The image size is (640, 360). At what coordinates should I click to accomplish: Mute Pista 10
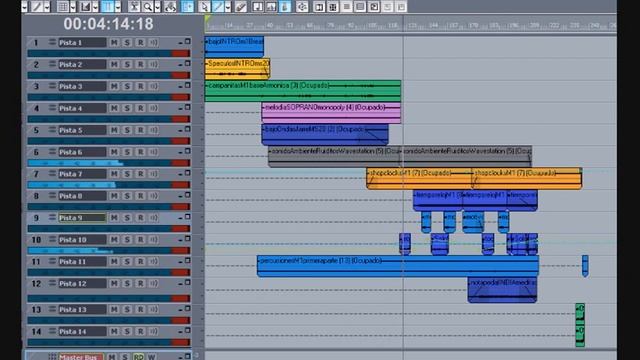(x=114, y=240)
